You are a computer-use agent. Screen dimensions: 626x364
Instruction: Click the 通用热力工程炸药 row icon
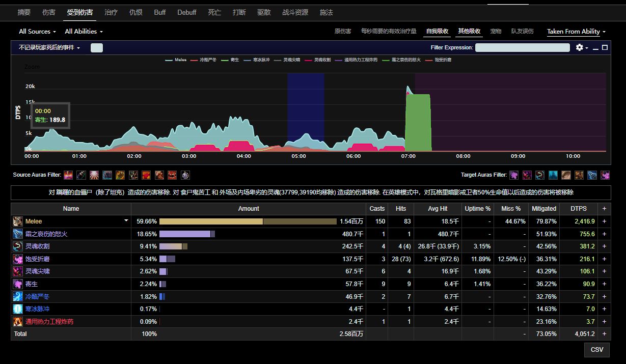(x=18, y=322)
